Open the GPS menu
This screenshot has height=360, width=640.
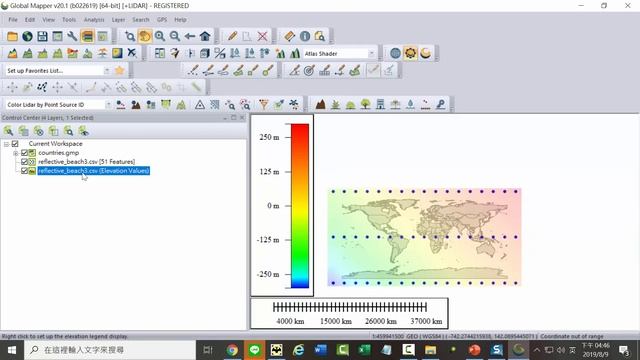(162, 20)
